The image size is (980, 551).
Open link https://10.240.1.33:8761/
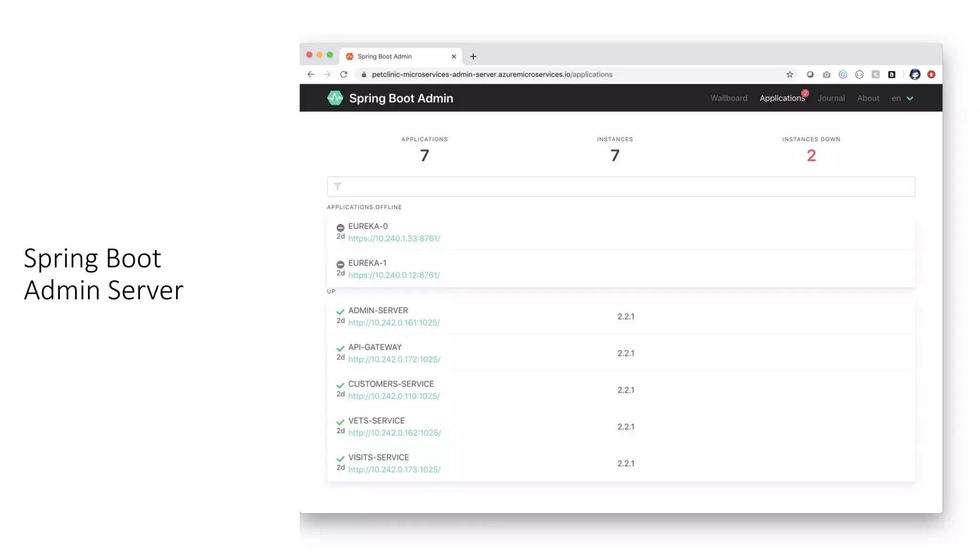coord(394,238)
